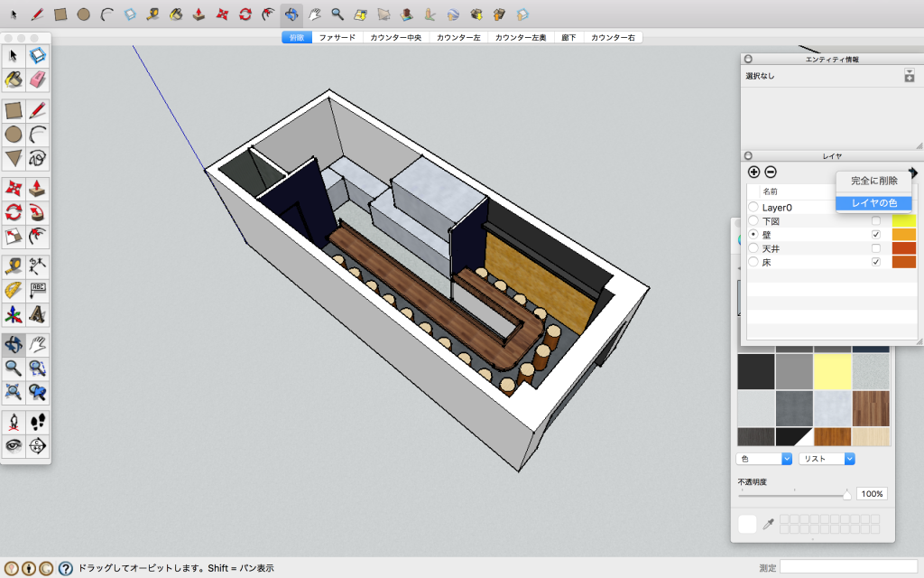Remove layer with the minus button

pyautogui.click(x=771, y=172)
